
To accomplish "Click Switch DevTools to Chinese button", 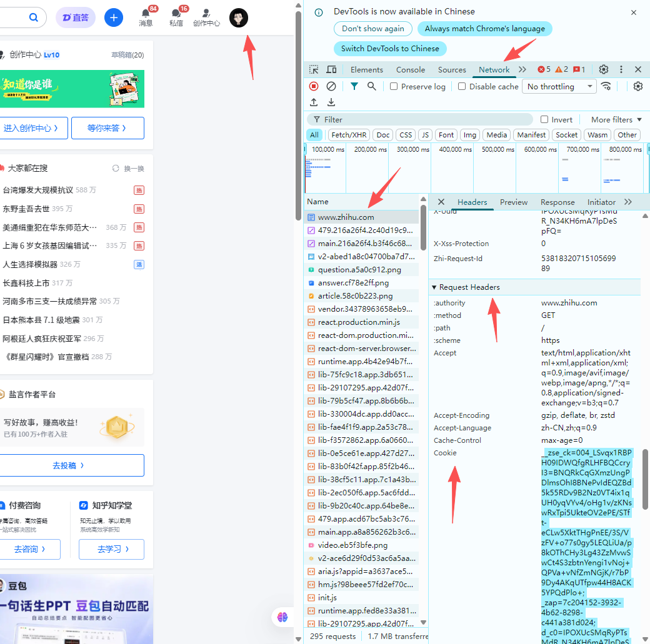I will tap(389, 49).
